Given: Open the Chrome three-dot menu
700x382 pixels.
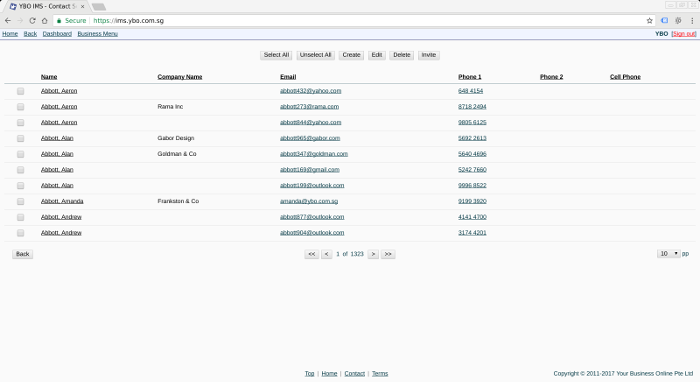Looking at the screenshot, I should click(692, 21).
